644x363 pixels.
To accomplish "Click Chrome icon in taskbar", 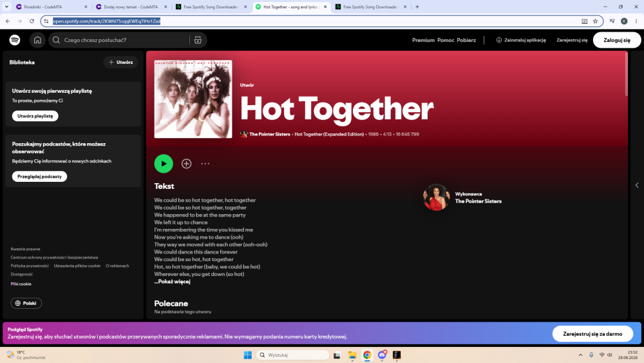I will coord(367,355).
